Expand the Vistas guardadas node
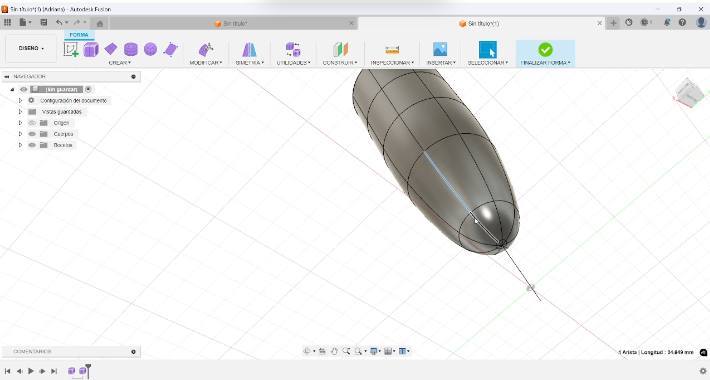Viewport: 710px width, 380px height. coord(20,112)
